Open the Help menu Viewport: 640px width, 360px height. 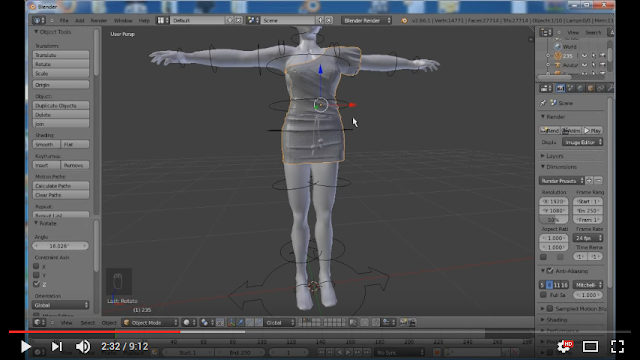click(x=144, y=20)
